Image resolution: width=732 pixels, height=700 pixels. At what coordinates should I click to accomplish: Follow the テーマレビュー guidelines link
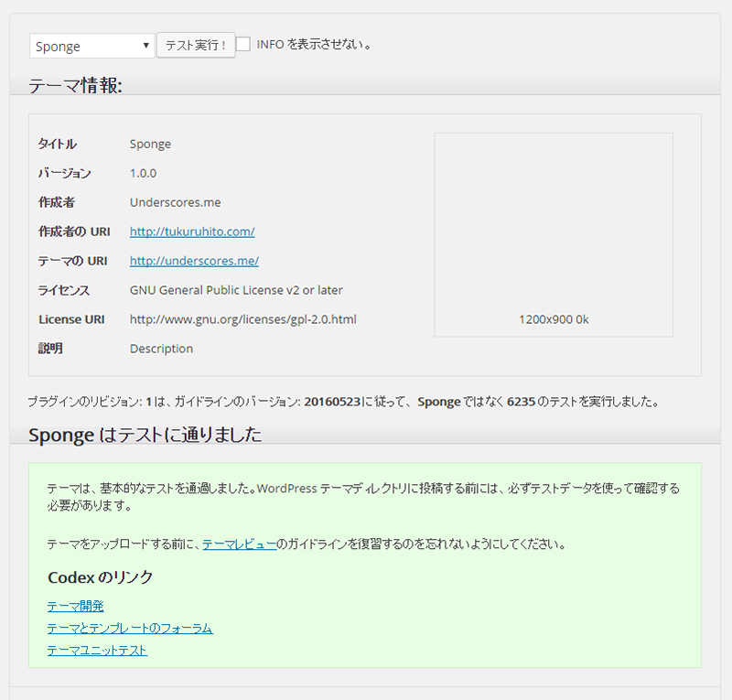(240, 544)
